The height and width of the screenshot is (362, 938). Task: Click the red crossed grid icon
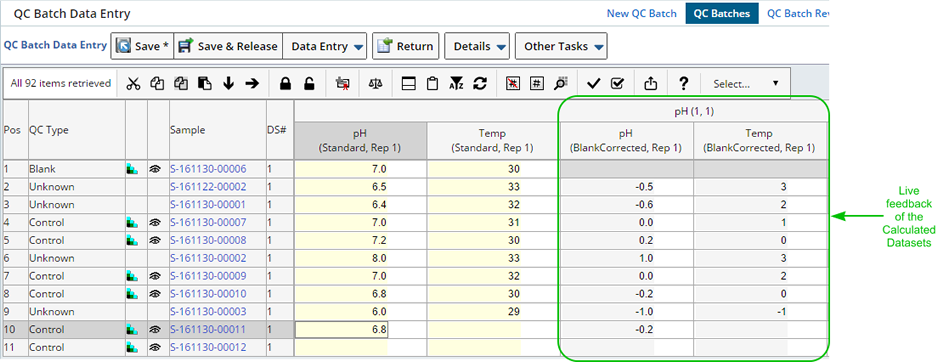pyautogui.click(x=513, y=84)
